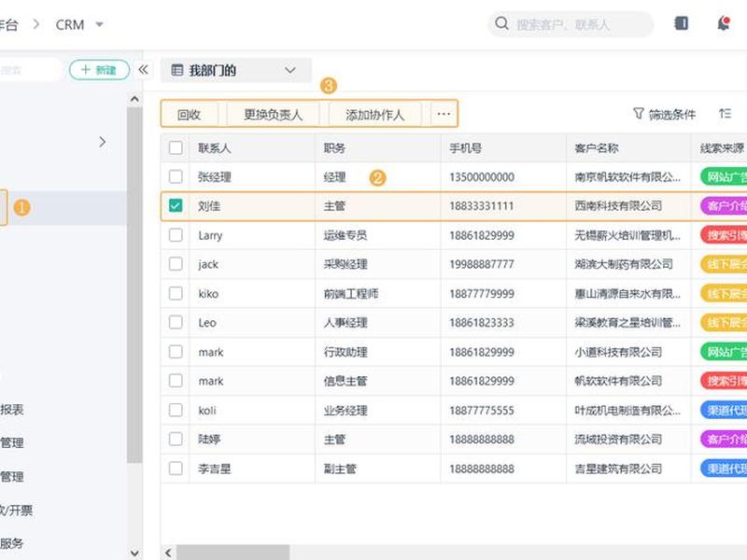The width and height of the screenshot is (747, 560).
Task: Expand the sidebar item right chevron
Action: pyautogui.click(x=103, y=142)
